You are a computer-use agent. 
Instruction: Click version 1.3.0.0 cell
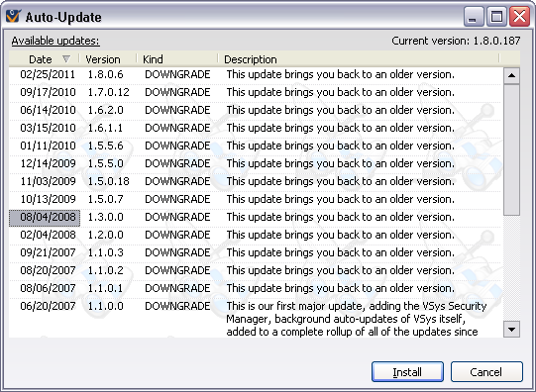[105, 217]
